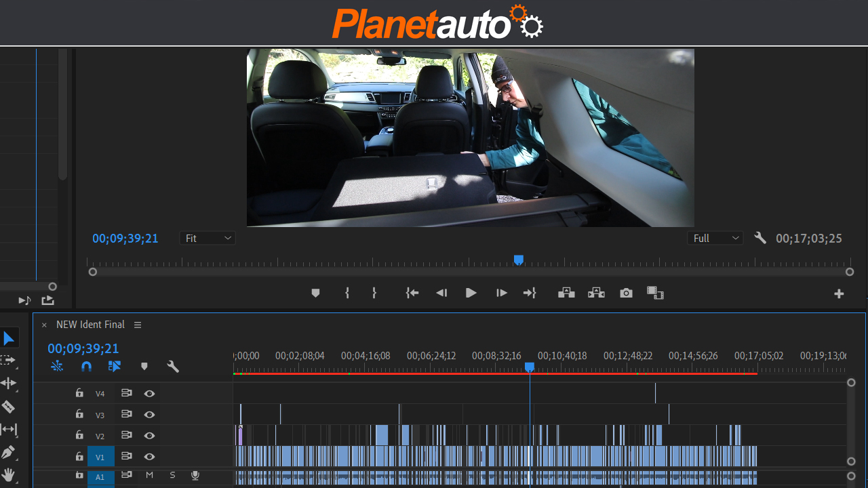Viewport: 868px width, 488px height.
Task: Click ruler label 00;04;16;08
Action: (x=366, y=356)
